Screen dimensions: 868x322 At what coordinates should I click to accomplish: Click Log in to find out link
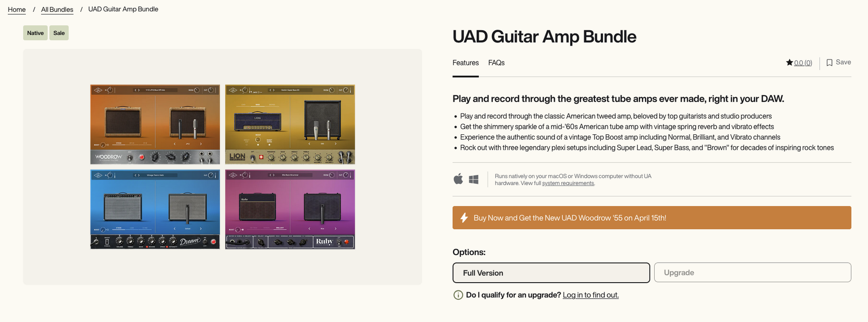click(x=590, y=295)
